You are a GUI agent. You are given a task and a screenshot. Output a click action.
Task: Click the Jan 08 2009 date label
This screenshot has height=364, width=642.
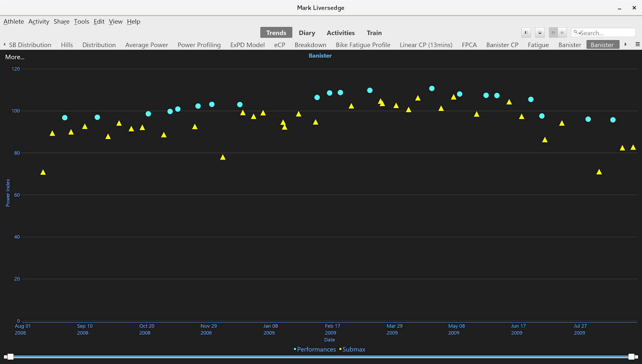(x=270, y=329)
